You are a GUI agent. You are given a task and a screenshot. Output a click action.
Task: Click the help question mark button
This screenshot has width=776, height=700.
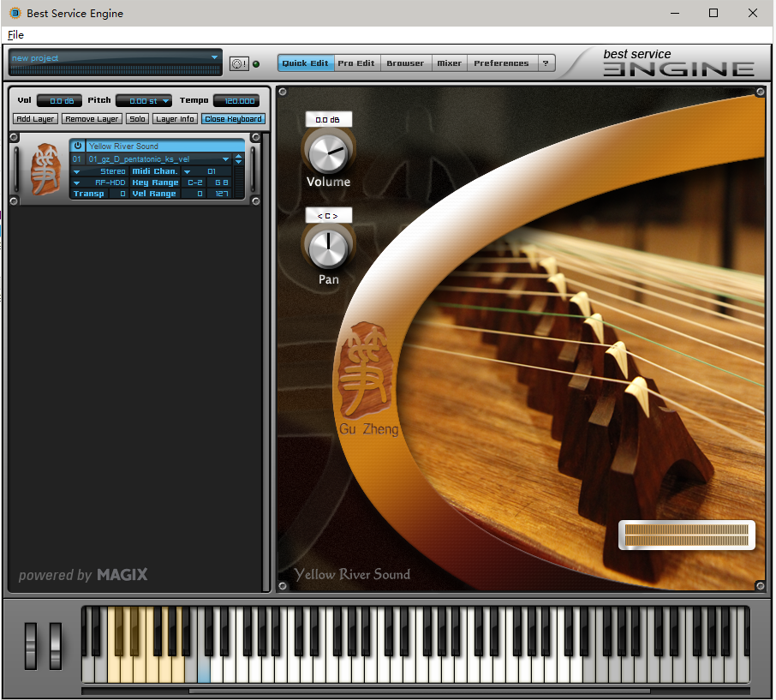tap(546, 63)
